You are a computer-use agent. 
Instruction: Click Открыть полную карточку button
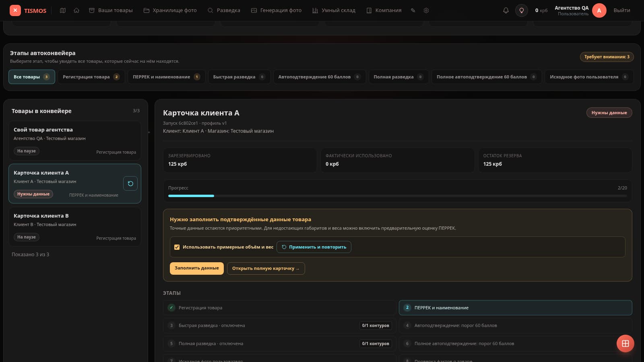266,268
